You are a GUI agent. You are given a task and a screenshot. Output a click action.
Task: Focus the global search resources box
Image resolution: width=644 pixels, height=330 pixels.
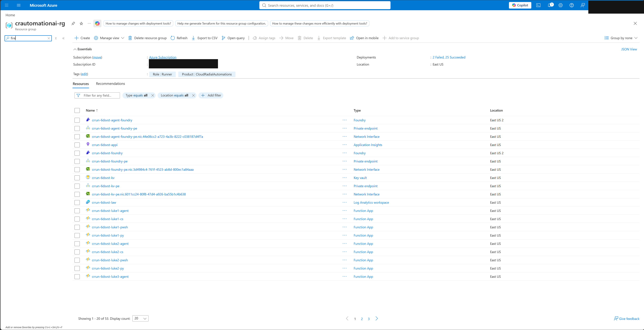(x=325, y=5)
